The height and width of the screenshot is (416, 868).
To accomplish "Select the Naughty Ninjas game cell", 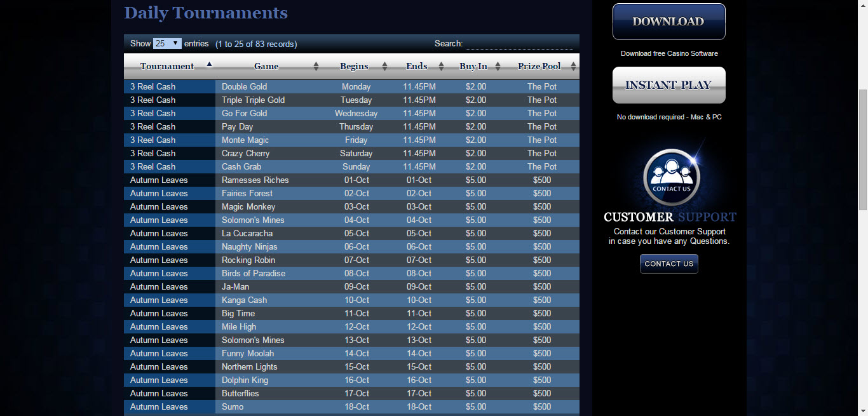I will click(269, 246).
